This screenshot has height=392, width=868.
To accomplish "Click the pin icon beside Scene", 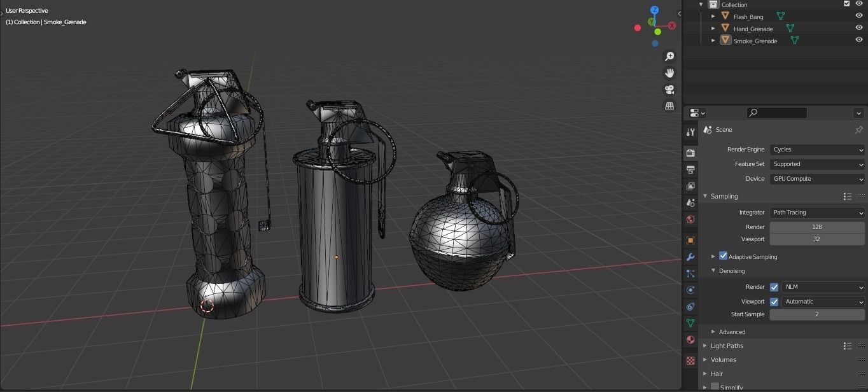I will click(x=858, y=130).
